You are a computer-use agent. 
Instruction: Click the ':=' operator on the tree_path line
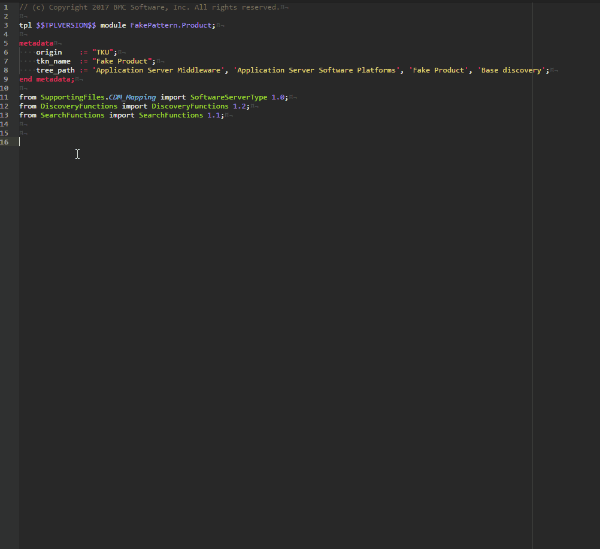pyautogui.click(x=83, y=70)
